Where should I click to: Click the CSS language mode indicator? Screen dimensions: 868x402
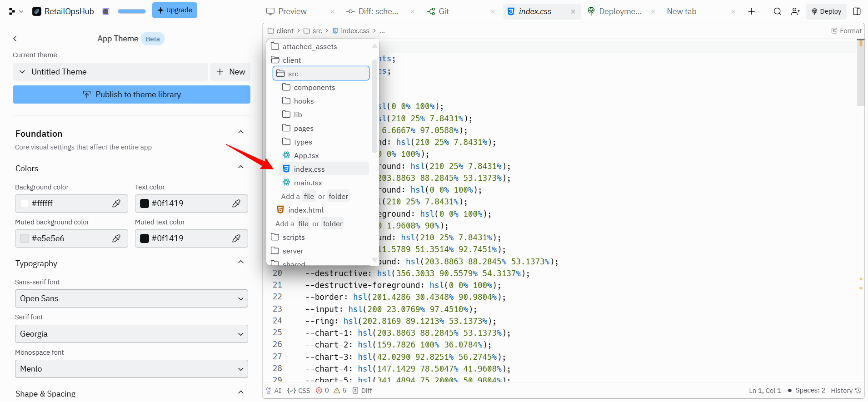click(x=299, y=391)
